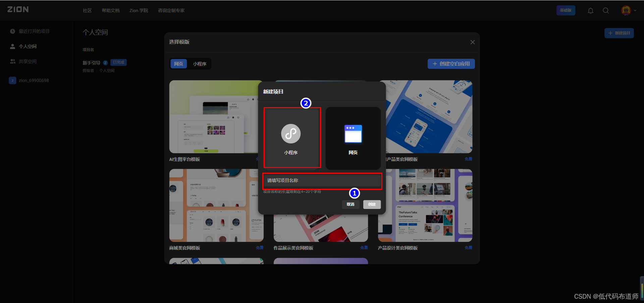
Task: Switch to the 小程序 template tab
Action: pyautogui.click(x=200, y=64)
